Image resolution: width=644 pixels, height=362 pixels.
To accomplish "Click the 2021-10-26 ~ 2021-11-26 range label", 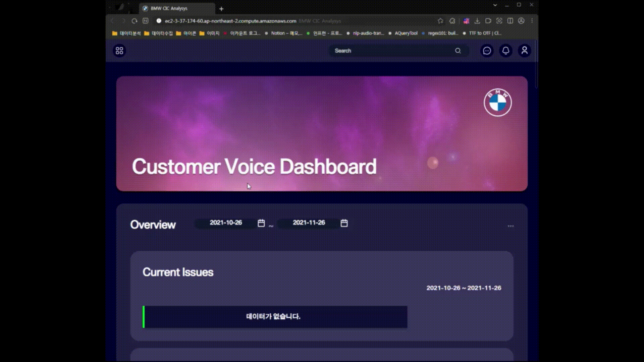I will point(464,288).
